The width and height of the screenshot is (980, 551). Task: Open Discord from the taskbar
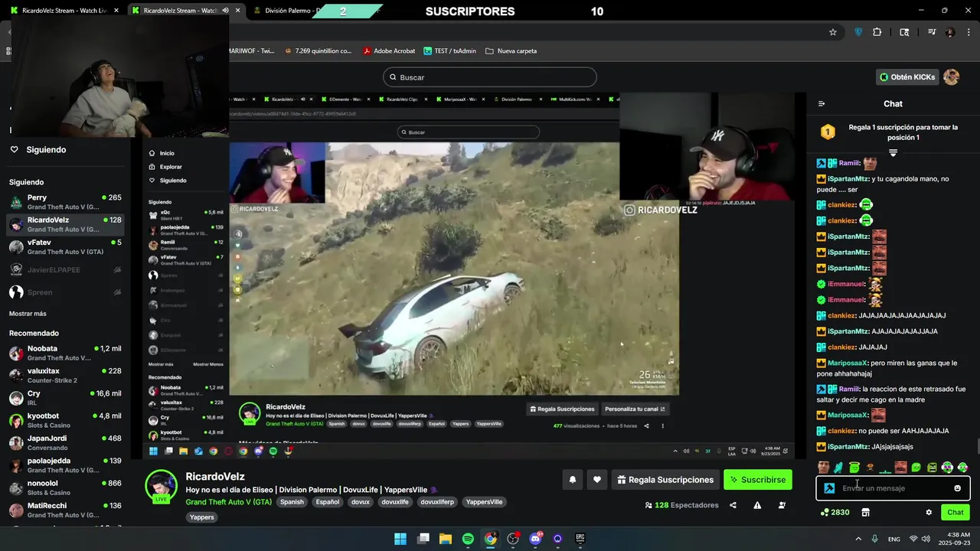pyautogui.click(x=535, y=539)
